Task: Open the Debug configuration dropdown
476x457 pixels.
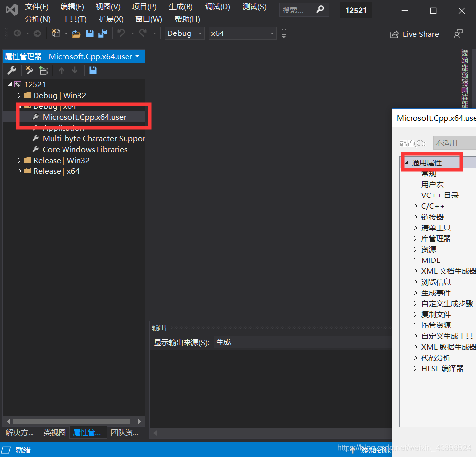Action: [185, 33]
